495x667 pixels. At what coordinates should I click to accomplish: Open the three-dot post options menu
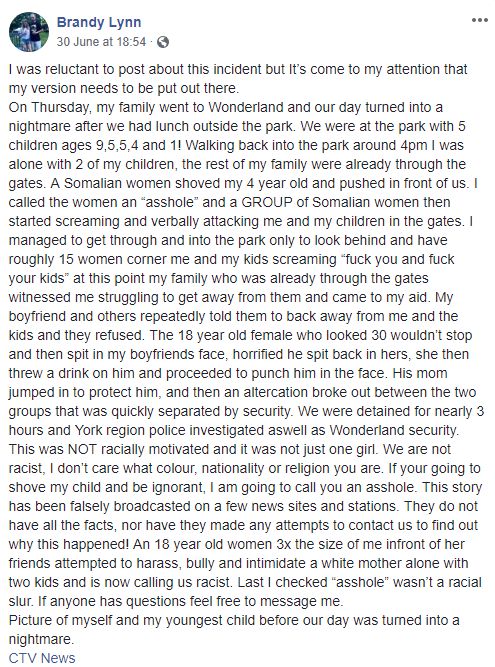(x=479, y=20)
